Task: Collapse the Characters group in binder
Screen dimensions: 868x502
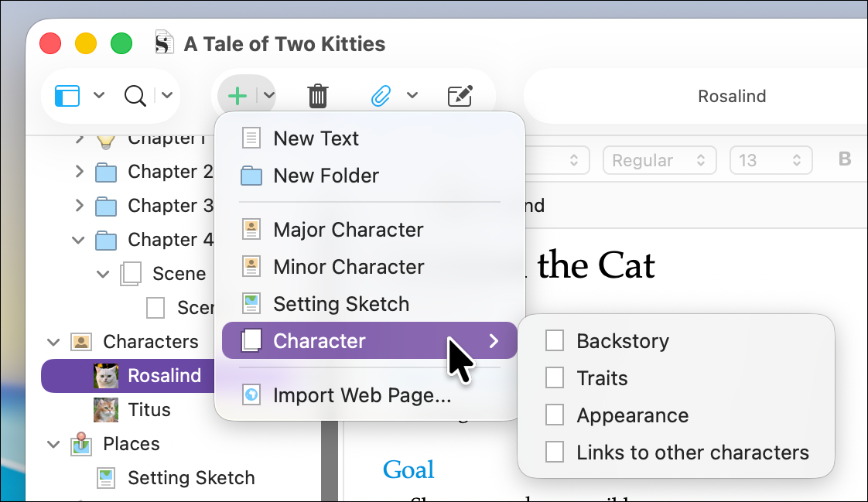Action: pos(53,342)
